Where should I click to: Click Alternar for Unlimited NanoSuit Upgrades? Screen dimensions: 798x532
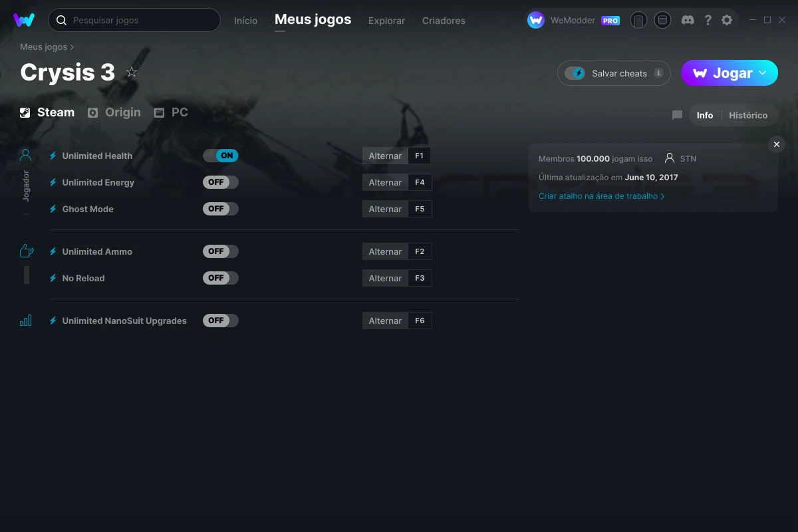point(385,321)
